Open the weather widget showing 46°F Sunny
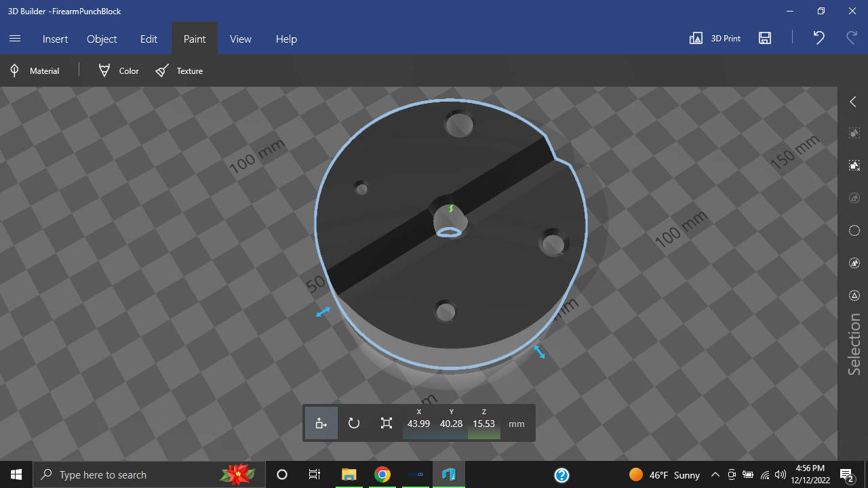 665,474
